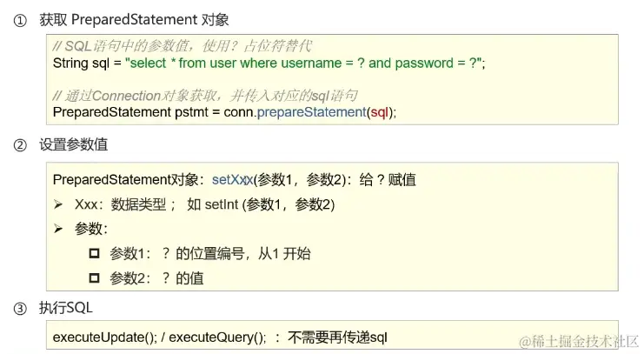This screenshot has width=644, height=354.
Task: Click the circled number 3 step marker
Action: [x=20, y=309]
